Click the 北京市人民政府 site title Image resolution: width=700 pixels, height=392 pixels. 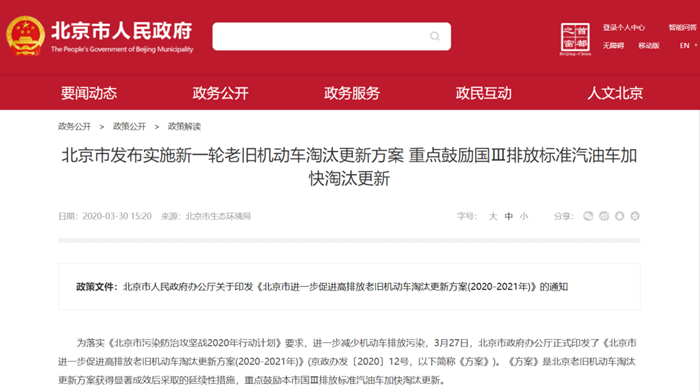pyautogui.click(x=121, y=31)
